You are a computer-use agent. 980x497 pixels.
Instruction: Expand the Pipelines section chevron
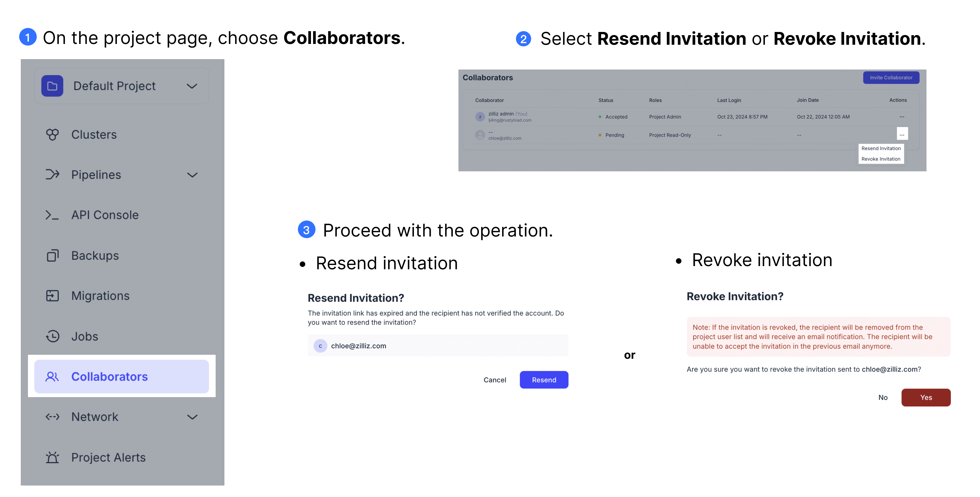[x=192, y=175]
